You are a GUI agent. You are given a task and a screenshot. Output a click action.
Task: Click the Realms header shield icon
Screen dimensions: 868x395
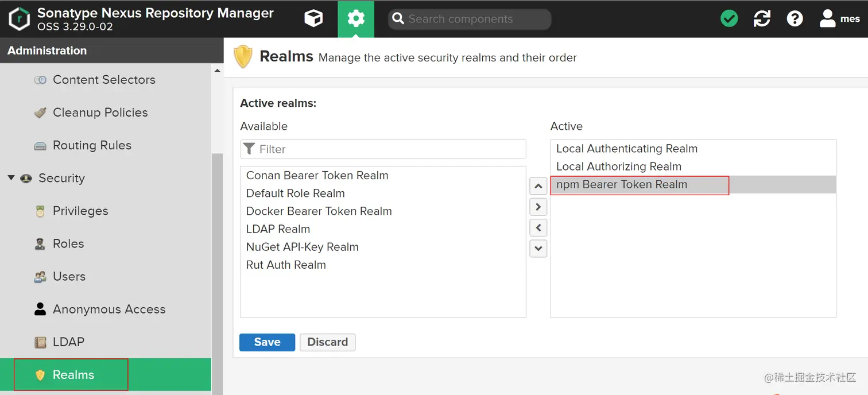click(243, 57)
